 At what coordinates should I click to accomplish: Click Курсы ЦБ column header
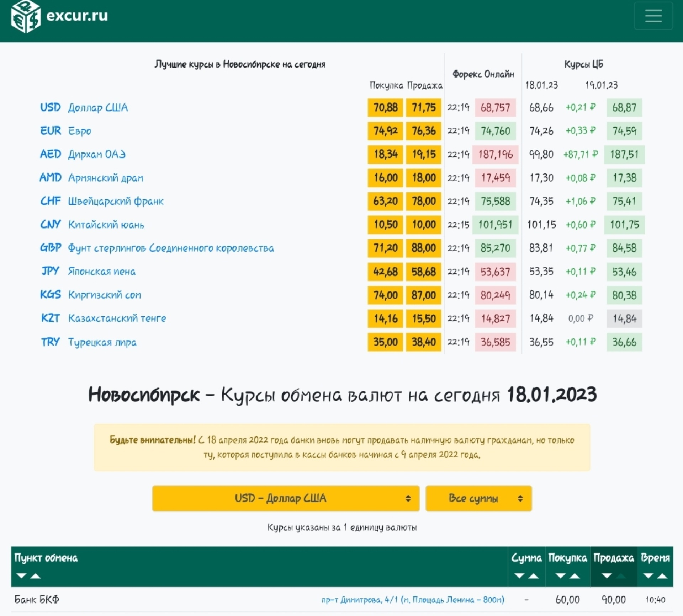[583, 64]
